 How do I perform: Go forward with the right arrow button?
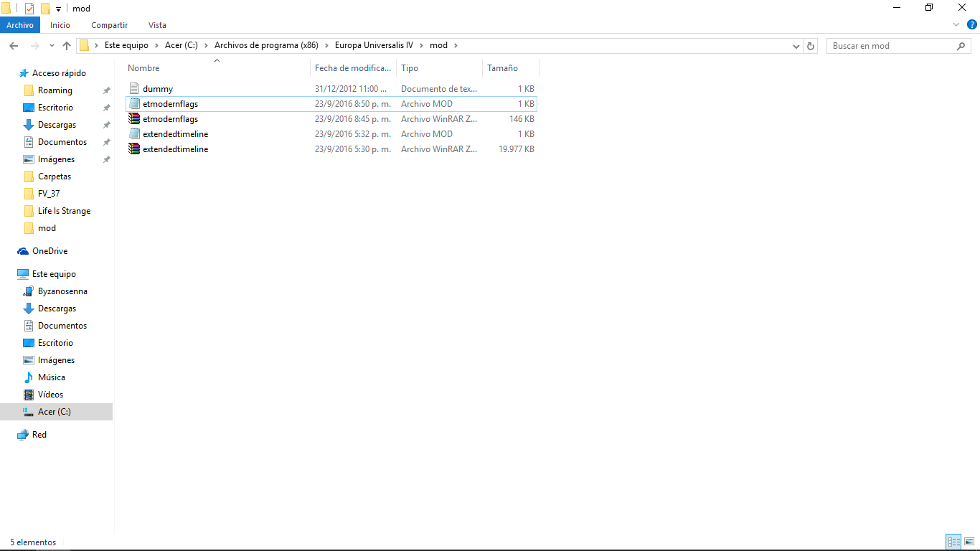[x=34, y=45]
